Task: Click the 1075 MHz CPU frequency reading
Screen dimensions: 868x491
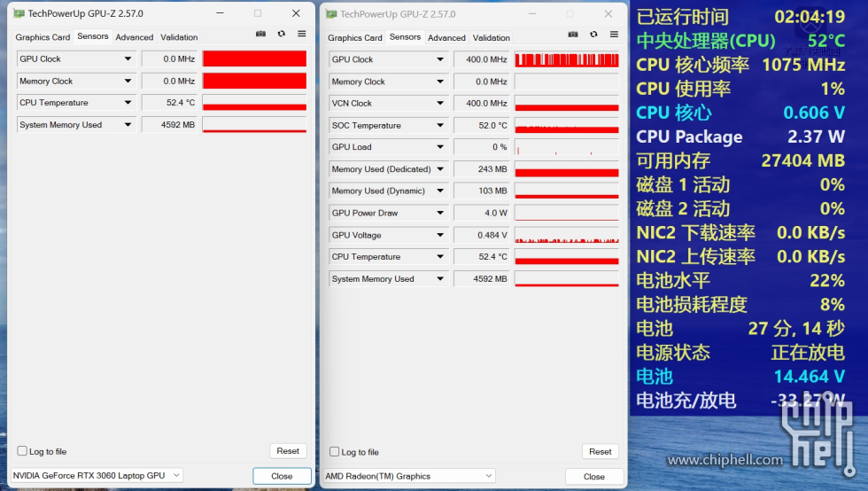Action: coord(803,65)
